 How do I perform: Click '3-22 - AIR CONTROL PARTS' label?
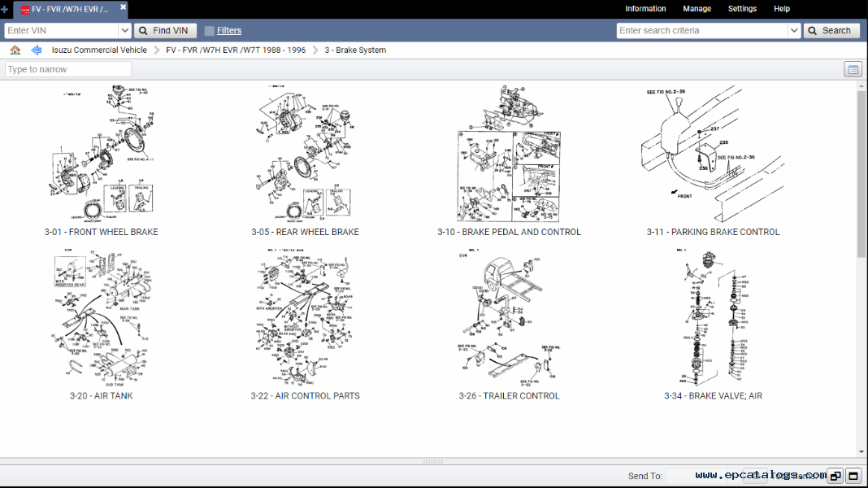click(x=305, y=396)
